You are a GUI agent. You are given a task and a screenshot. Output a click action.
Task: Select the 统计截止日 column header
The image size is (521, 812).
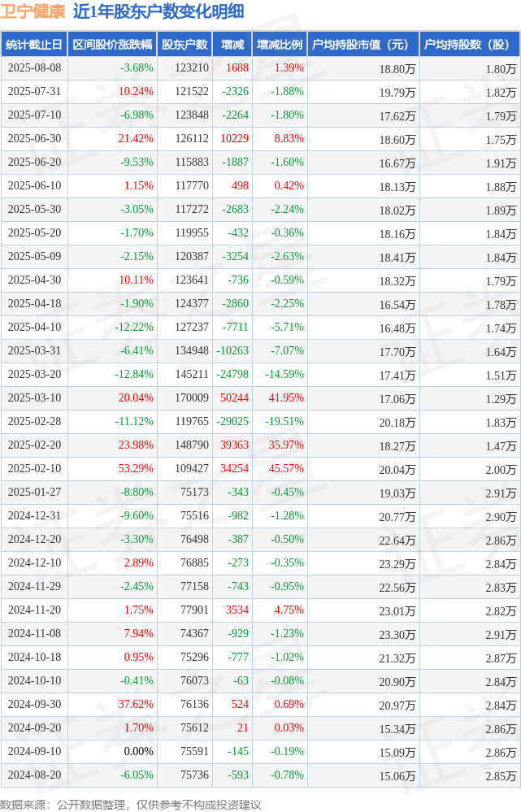(x=34, y=45)
